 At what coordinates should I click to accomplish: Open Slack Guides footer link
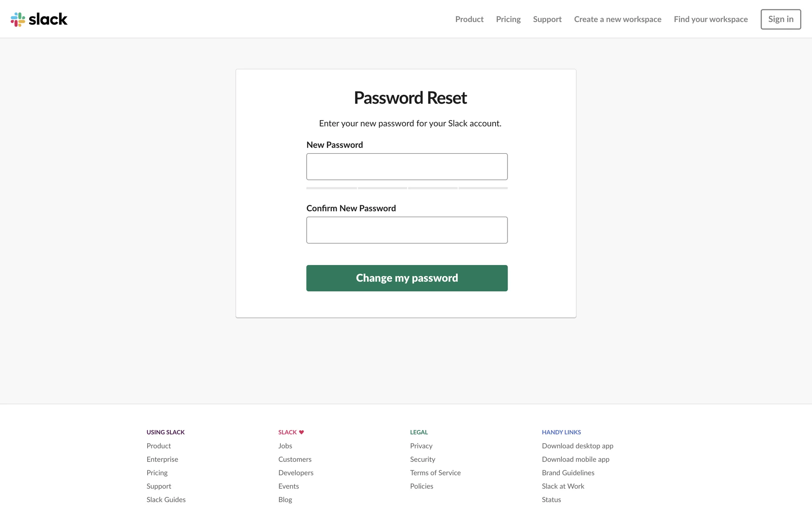[166, 500]
